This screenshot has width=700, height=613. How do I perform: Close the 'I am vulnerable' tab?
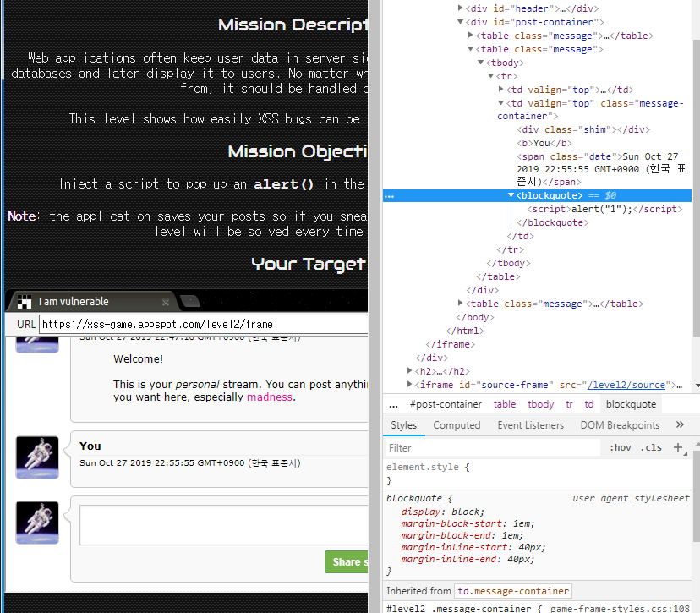[166, 302]
